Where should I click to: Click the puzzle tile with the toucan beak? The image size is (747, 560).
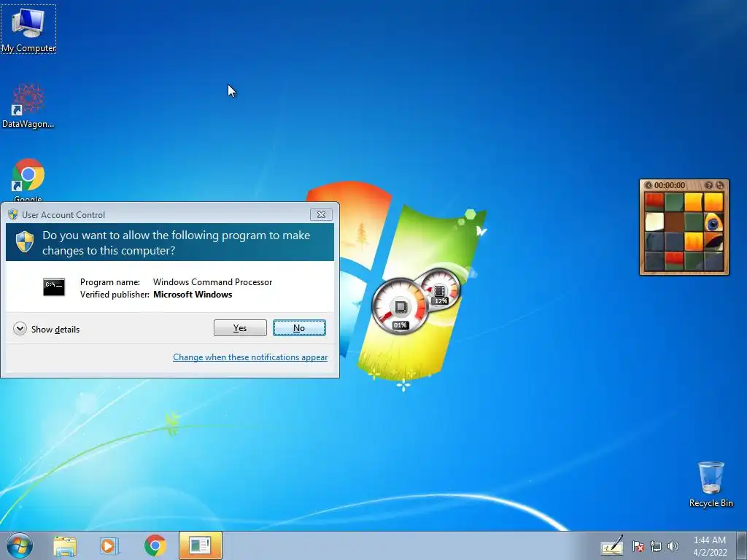[713, 242]
